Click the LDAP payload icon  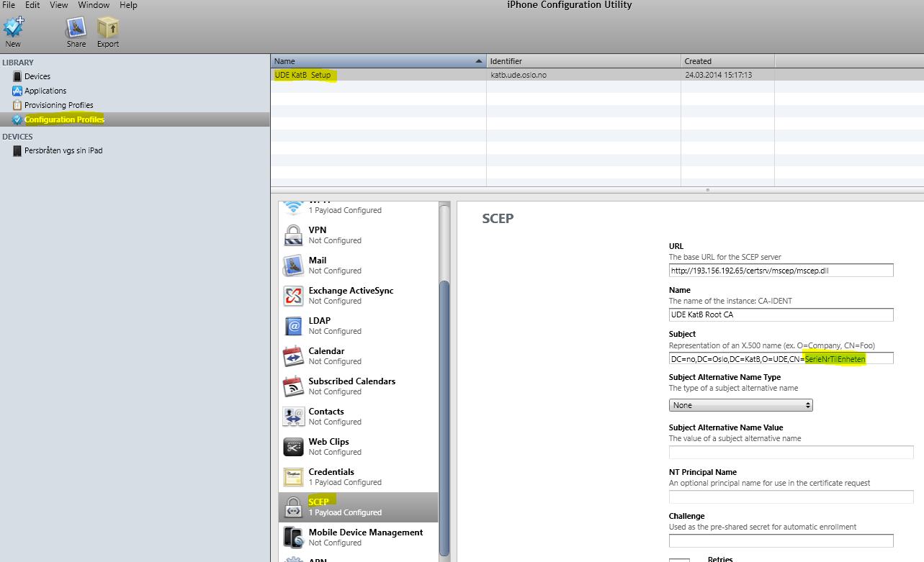[x=293, y=326]
